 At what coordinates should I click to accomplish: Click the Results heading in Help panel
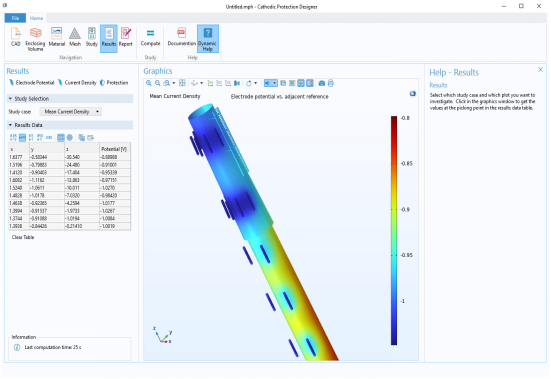[438, 85]
